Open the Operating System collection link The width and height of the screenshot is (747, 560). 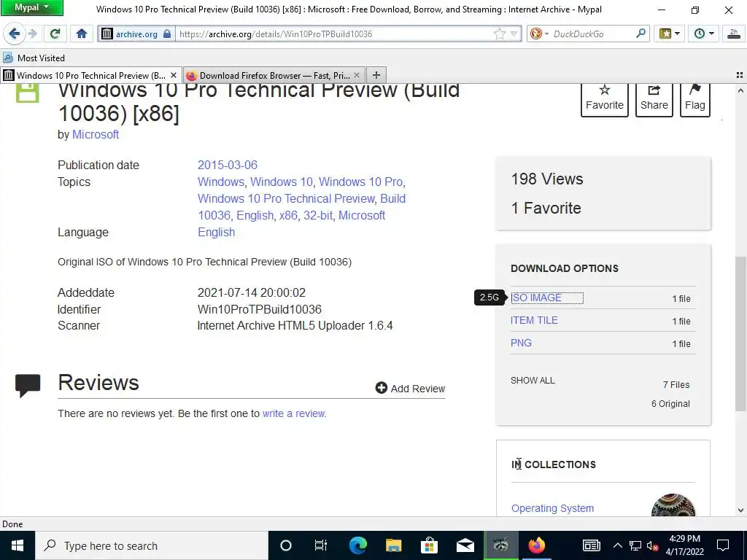click(x=553, y=508)
